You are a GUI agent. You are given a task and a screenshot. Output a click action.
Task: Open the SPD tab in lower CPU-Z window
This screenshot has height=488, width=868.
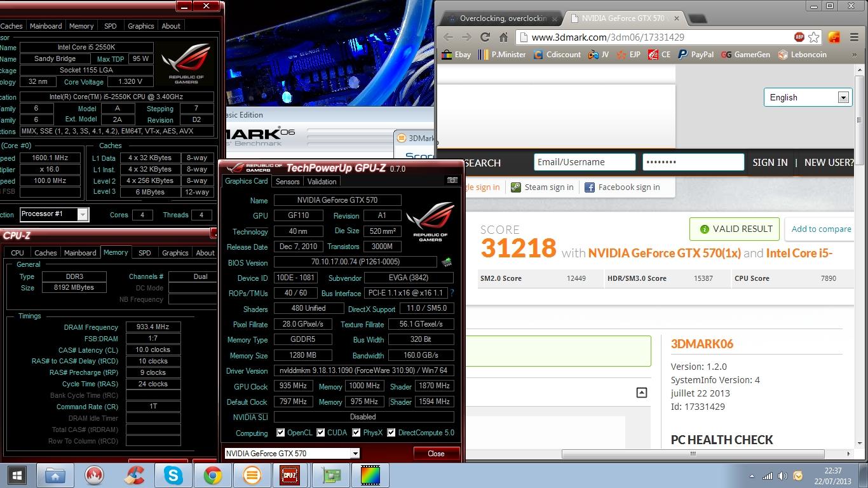(145, 253)
